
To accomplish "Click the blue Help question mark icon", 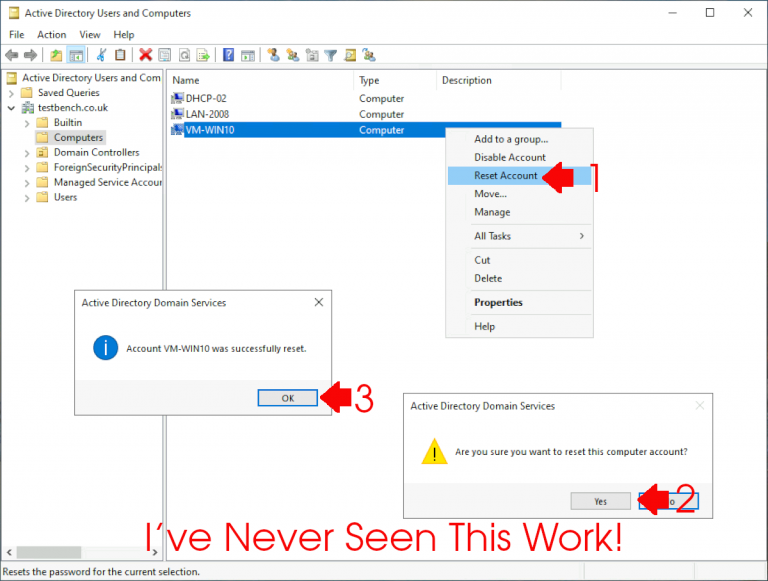I will pyautogui.click(x=229, y=55).
